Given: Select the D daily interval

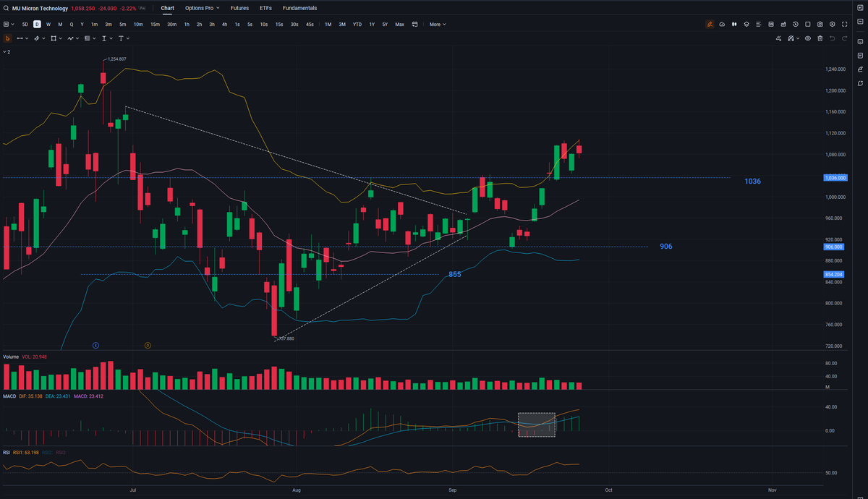Looking at the screenshot, I should click(x=37, y=24).
